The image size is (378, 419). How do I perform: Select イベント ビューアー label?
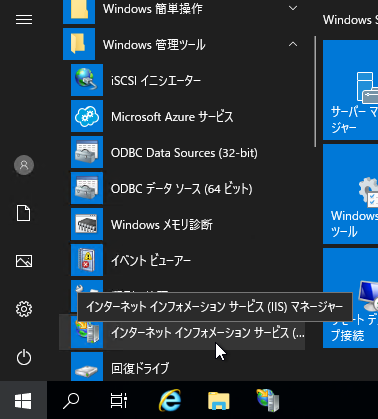pyautogui.click(x=151, y=261)
